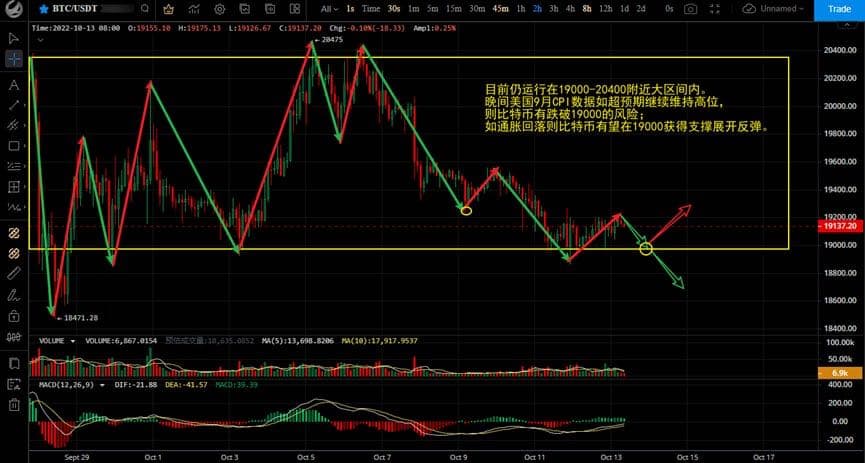Switch to the 8h timeframe
This screenshot has width=865, height=463.
pos(585,9)
